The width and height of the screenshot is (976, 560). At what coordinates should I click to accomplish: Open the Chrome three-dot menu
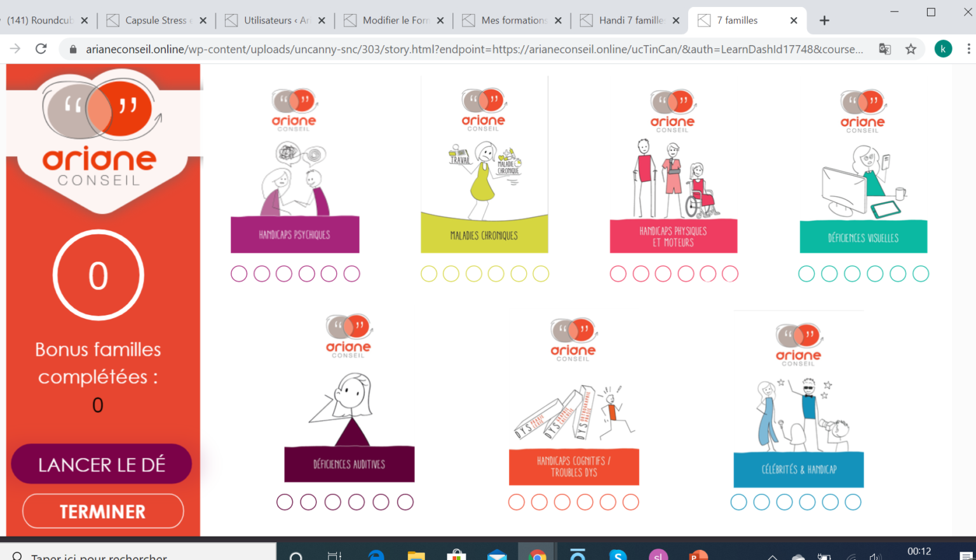click(968, 49)
